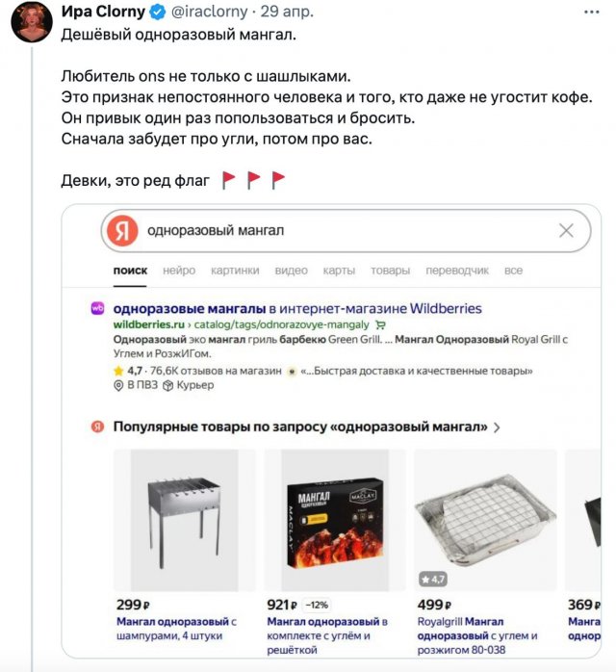Expand the все tab for more options
The width and height of the screenshot is (616, 672).
point(513,271)
